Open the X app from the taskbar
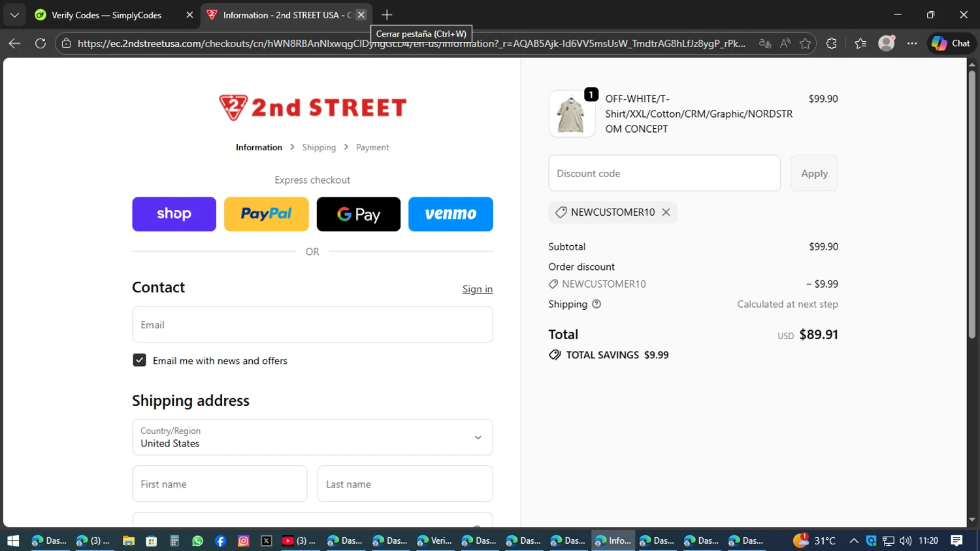This screenshot has height=551, width=980. (x=266, y=541)
